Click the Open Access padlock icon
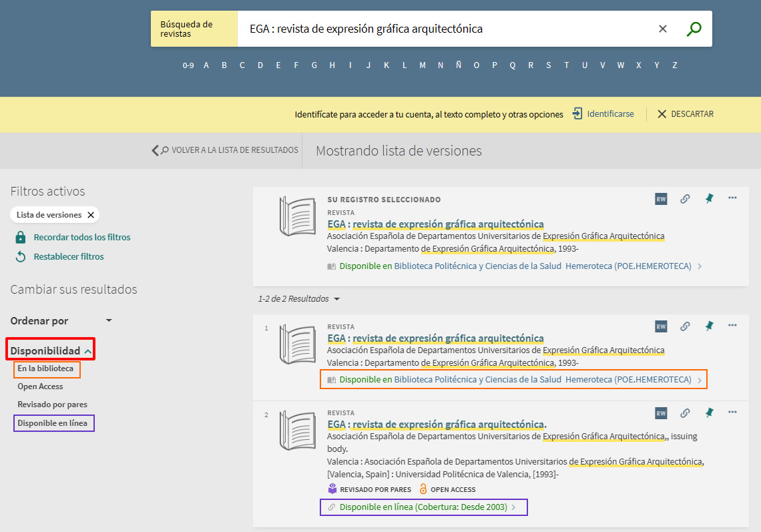The image size is (761, 532). point(423,489)
